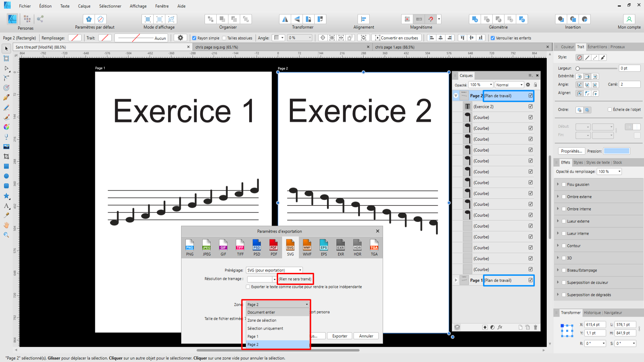Adjust the Largeur stroke width slider
The image size is (644, 362).
(578, 68)
